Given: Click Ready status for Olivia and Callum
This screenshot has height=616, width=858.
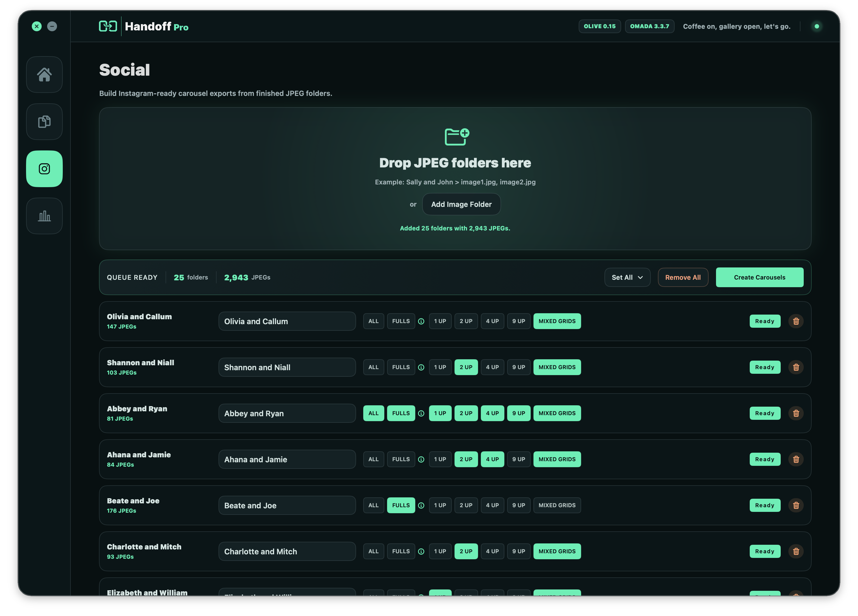Looking at the screenshot, I should 765,321.
